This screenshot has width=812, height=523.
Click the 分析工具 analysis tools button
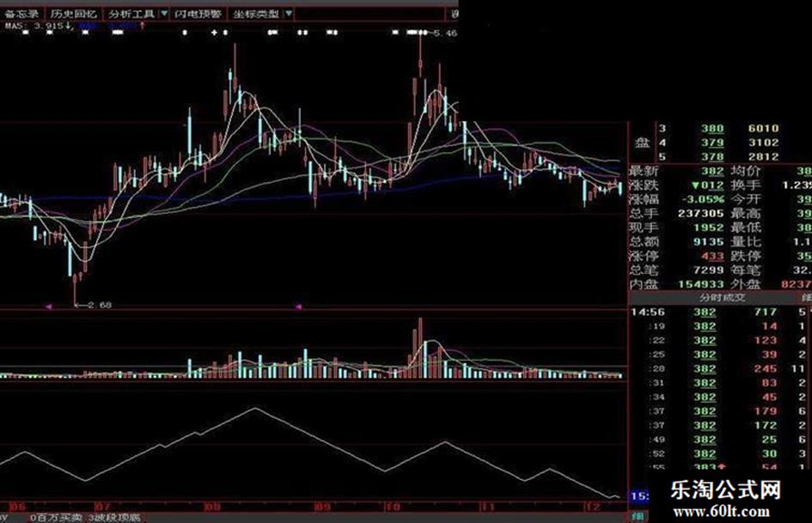point(131,14)
